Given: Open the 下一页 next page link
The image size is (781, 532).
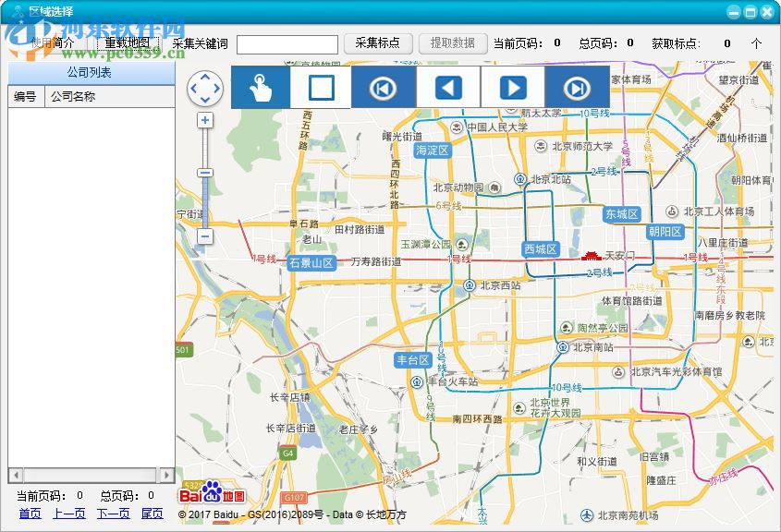Looking at the screenshot, I should 113,514.
